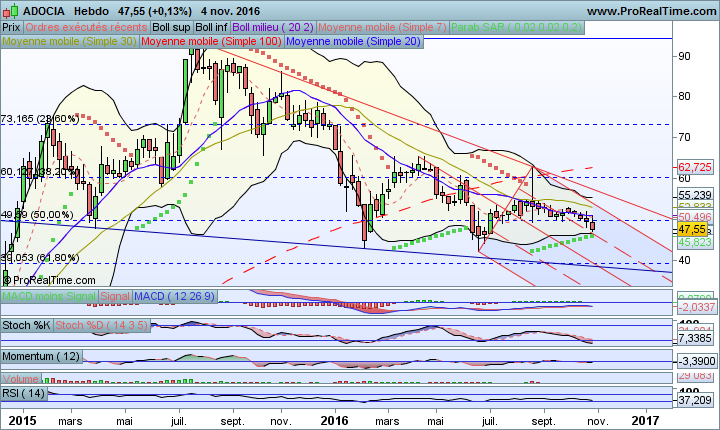Viewport: 720px width, 430px height.
Task: Click the Boll sup indicator label
Action: point(171,27)
